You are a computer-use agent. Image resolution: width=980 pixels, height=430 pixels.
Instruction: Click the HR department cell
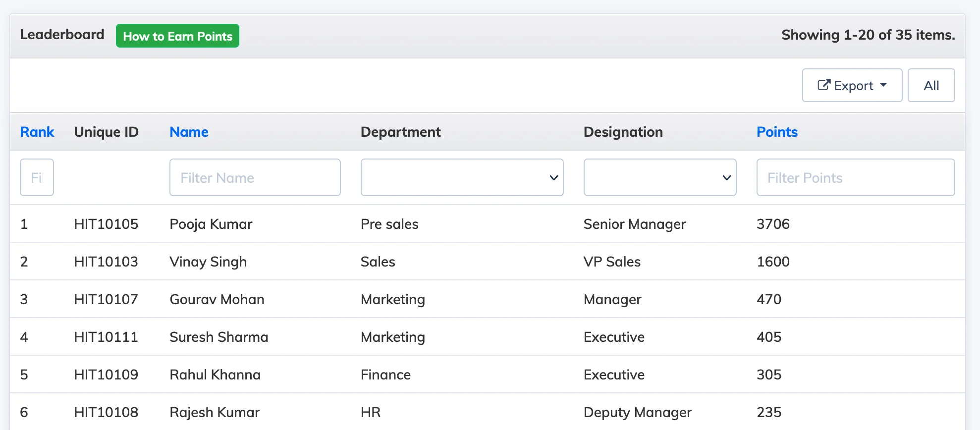pyautogui.click(x=371, y=412)
